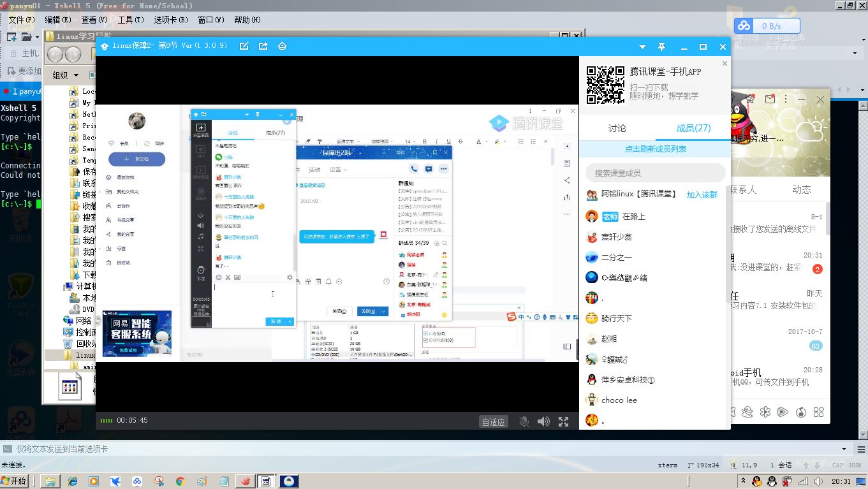
Task: Click the QQ music icon at bottom
Action: [x=802, y=412]
